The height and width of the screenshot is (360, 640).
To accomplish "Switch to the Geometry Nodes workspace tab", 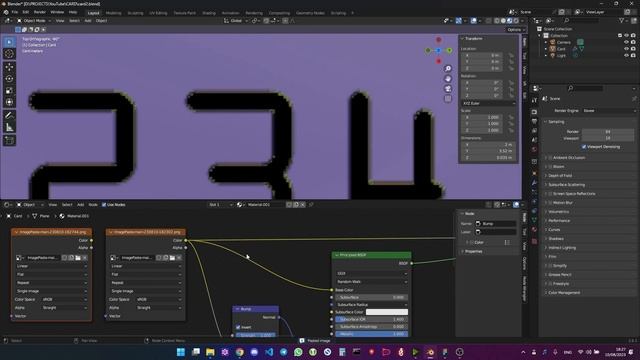I will point(310,13).
